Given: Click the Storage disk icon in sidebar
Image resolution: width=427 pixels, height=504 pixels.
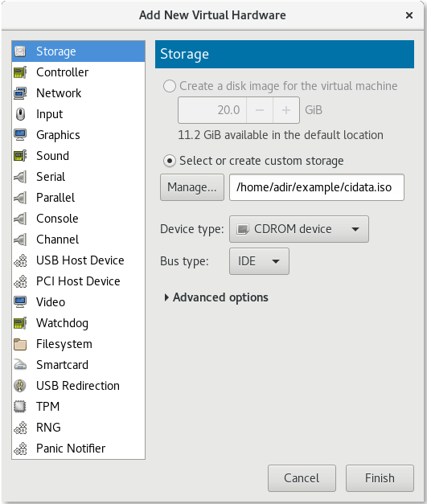Looking at the screenshot, I should pyautogui.click(x=20, y=51).
